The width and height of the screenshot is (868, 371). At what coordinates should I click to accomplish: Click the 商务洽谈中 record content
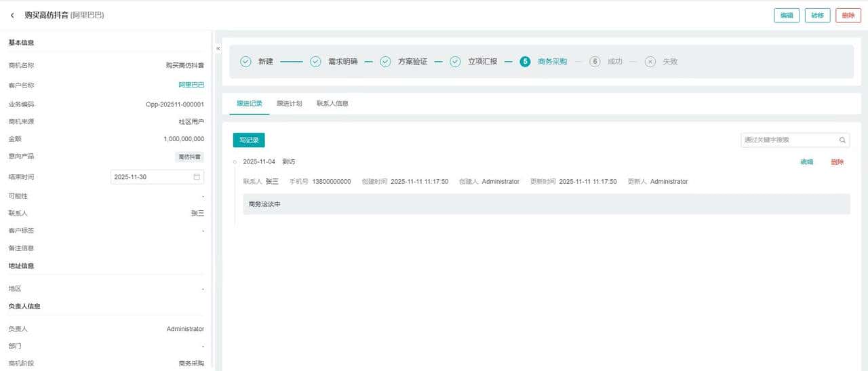pyautogui.click(x=264, y=204)
